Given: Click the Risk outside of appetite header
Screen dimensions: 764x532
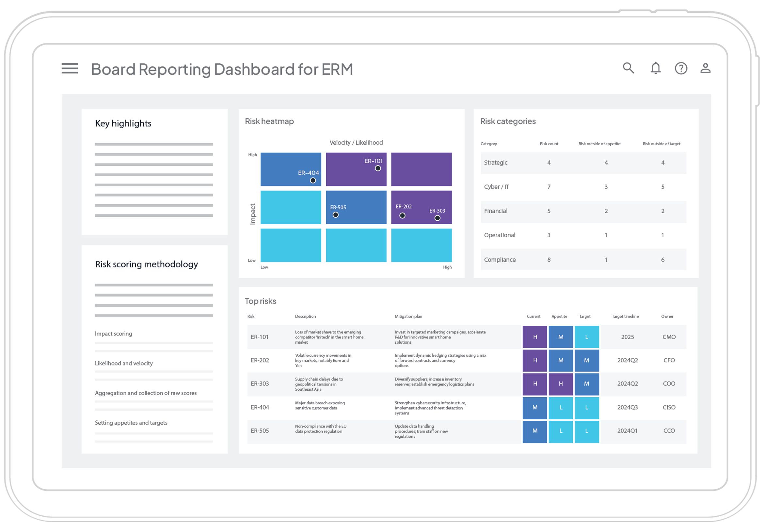Looking at the screenshot, I should pyautogui.click(x=599, y=144).
